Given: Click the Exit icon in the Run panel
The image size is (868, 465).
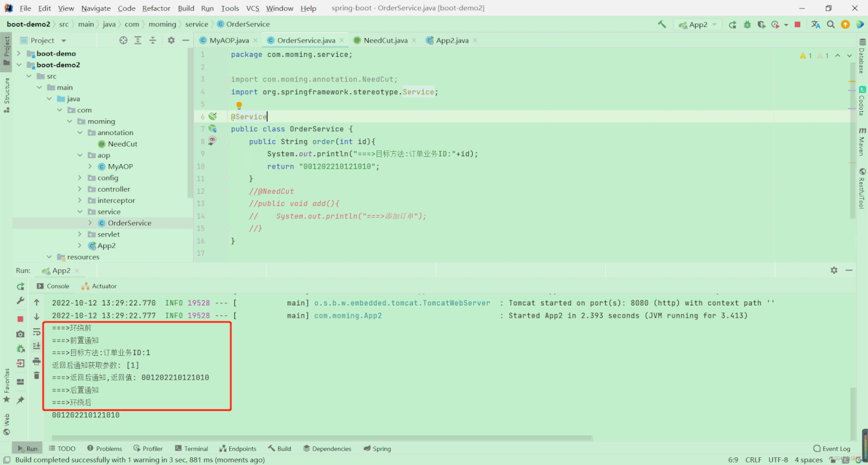Looking at the screenshot, I should [21, 364].
